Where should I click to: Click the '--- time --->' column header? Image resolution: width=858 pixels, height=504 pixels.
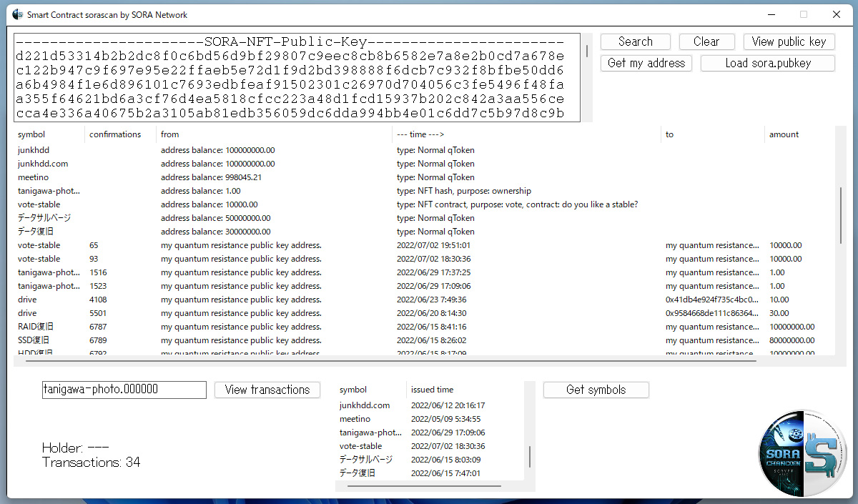tap(527, 134)
